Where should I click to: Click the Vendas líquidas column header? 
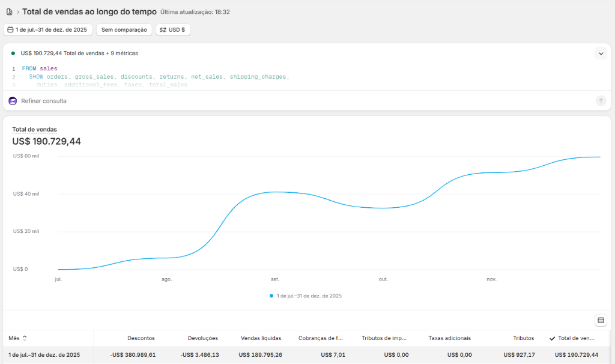pos(261,338)
